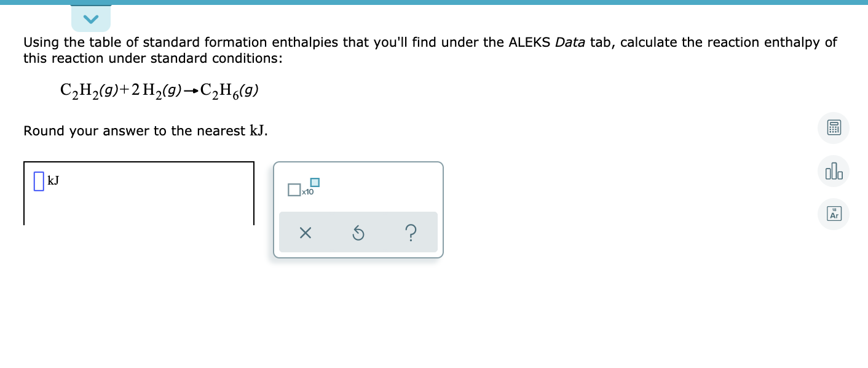This screenshot has height=368, width=868.
Task: Open the bar graph data tool
Action: (x=834, y=171)
